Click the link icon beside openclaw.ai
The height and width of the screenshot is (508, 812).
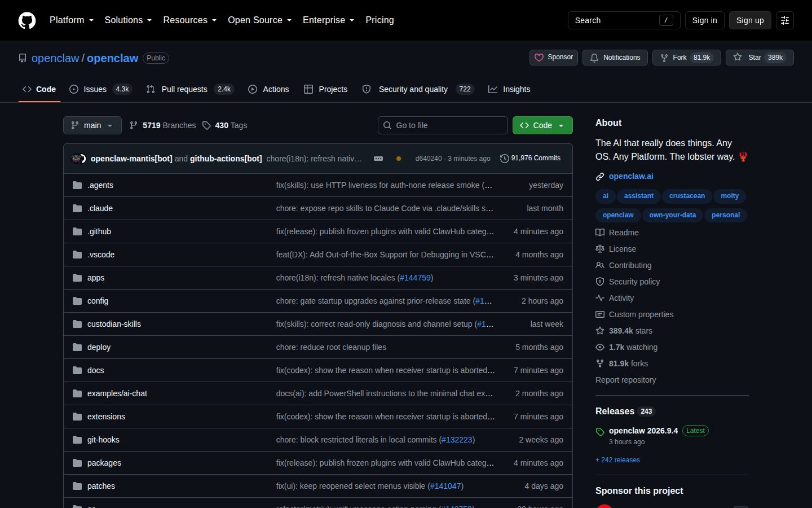pyautogui.click(x=600, y=177)
